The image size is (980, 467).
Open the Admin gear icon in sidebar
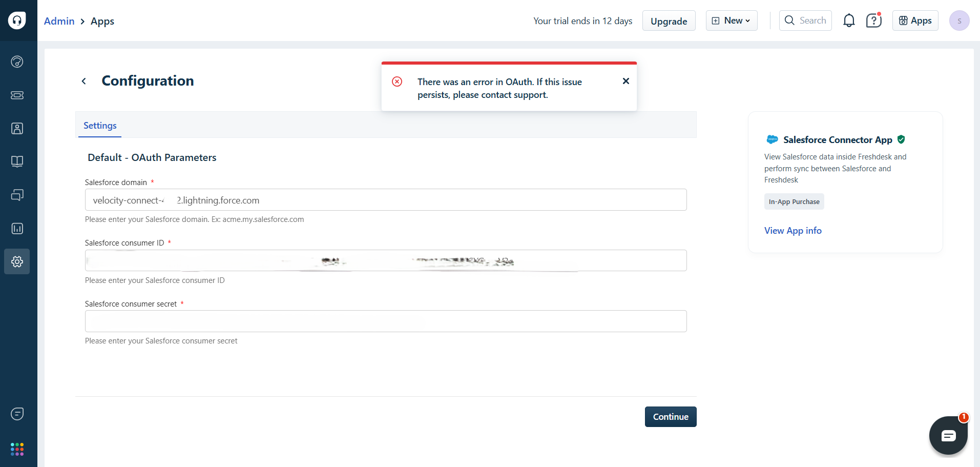(17, 262)
